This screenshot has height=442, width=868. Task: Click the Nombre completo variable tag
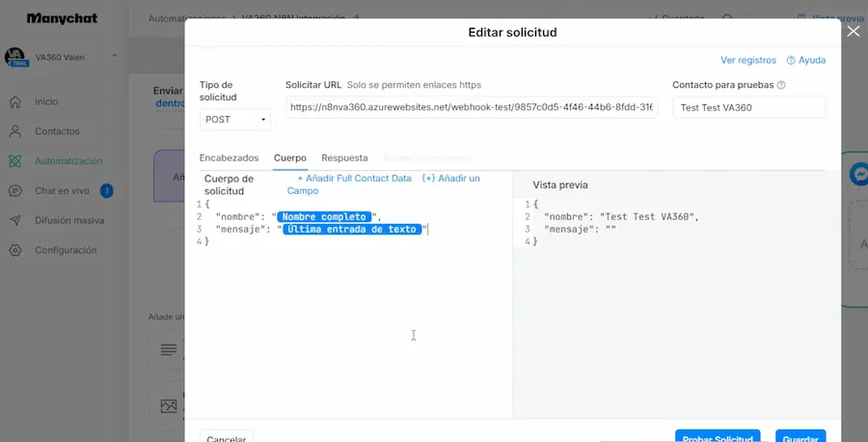(324, 217)
